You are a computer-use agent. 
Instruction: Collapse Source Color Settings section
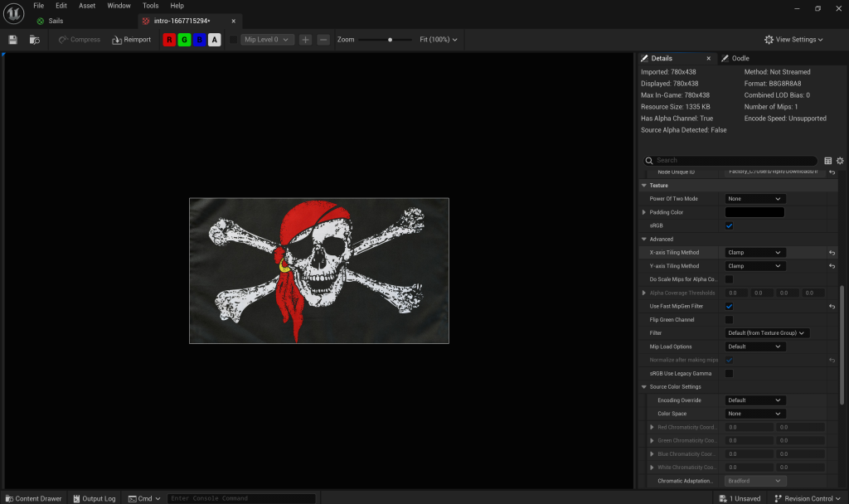tap(643, 386)
